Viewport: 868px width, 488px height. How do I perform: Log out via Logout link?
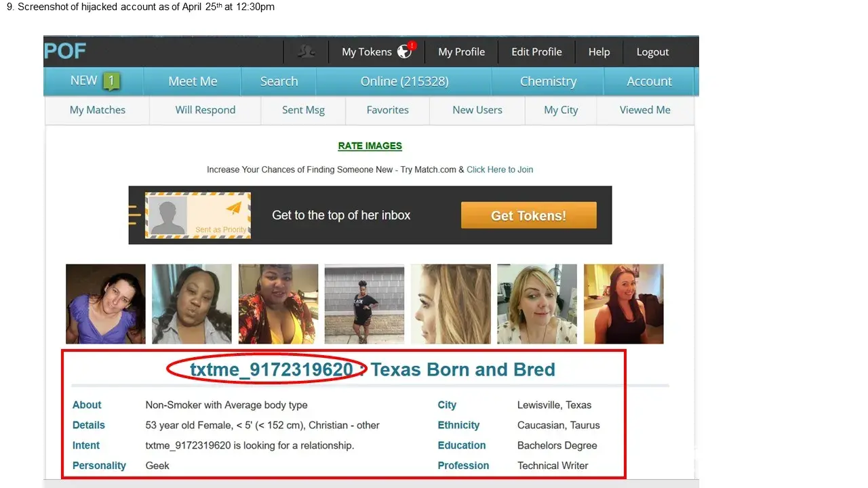tap(652, 52)
